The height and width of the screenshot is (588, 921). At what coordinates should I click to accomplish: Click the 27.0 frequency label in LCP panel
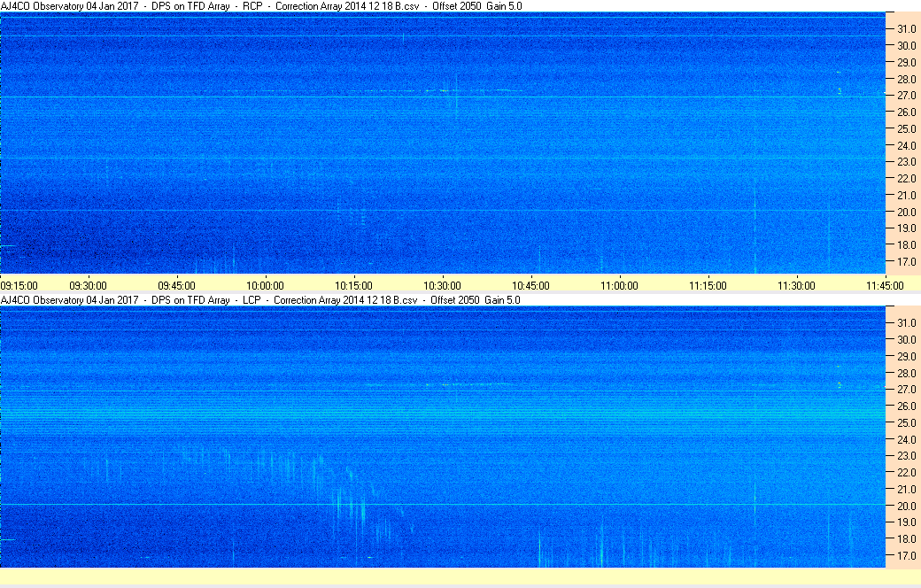coord(906,390)
